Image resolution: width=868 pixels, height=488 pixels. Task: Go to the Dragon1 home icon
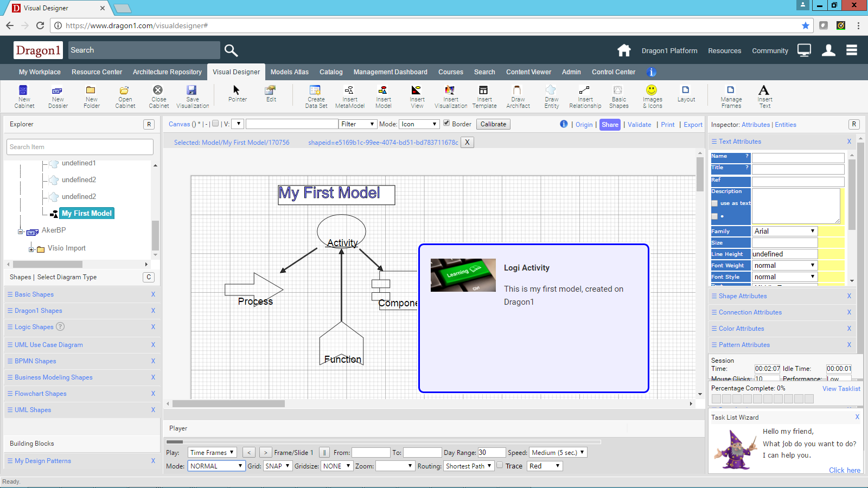point(624,50)
